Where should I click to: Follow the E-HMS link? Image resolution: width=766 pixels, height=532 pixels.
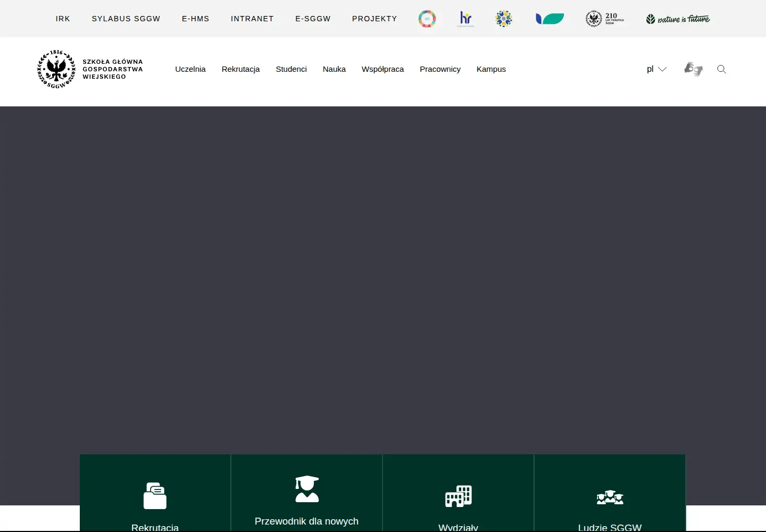196,19
